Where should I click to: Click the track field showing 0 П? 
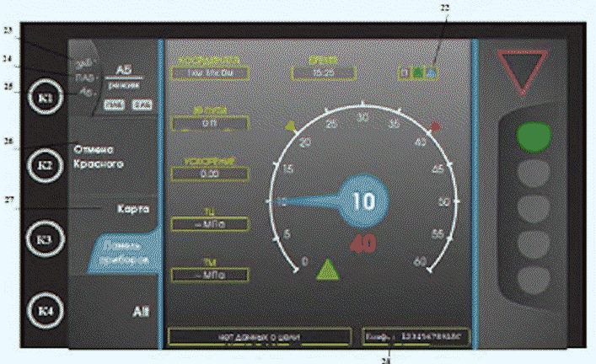pos(210,124)
